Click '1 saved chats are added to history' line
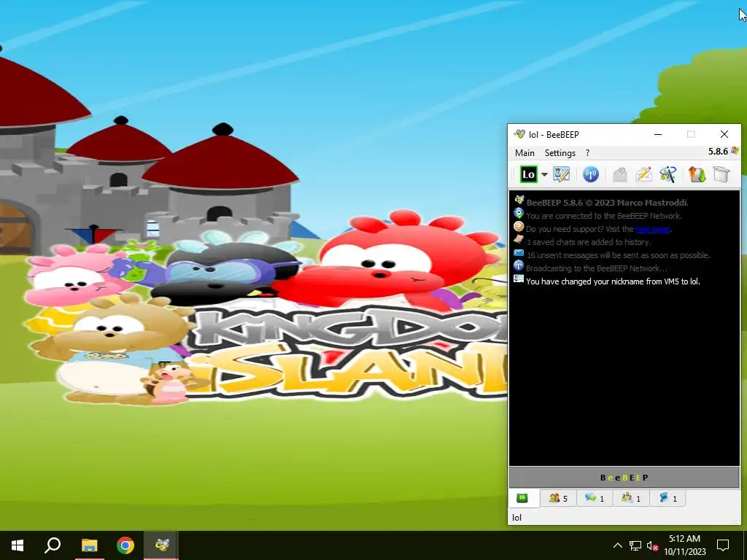Screen dimensions: 747x560 pyautogui.click(x=589, y=242)
